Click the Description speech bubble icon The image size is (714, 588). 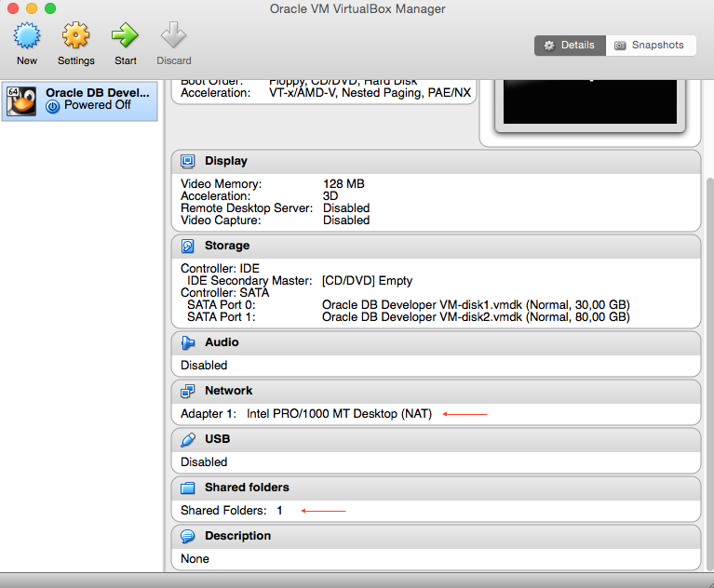[188, 536]
